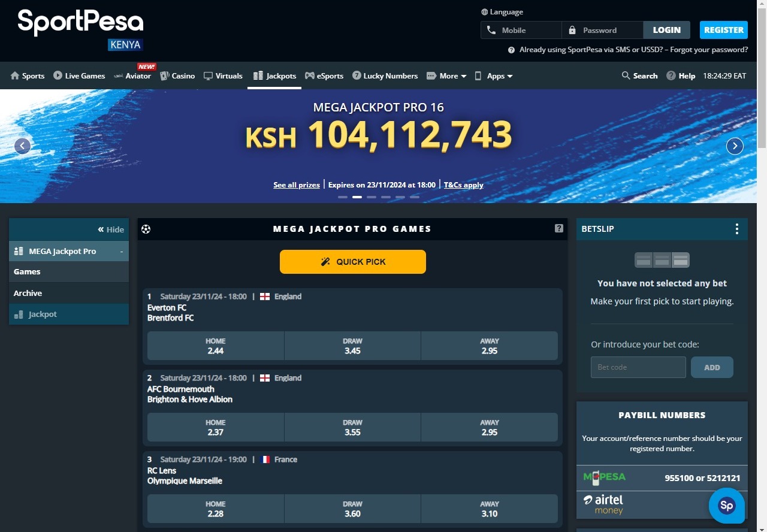Show next banner with right arrow
767x532 pixels.
[x=735, y=146]
